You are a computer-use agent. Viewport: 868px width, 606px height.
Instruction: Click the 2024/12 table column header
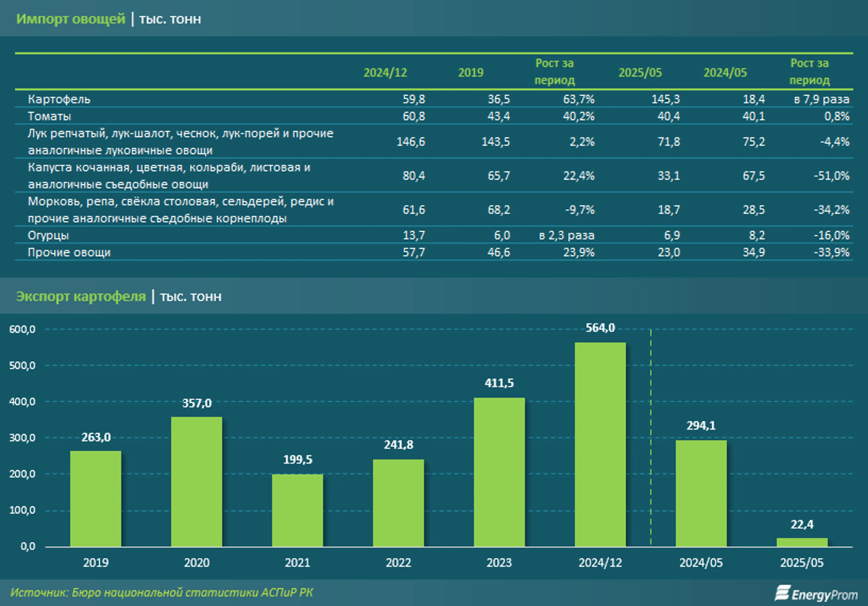385,72
